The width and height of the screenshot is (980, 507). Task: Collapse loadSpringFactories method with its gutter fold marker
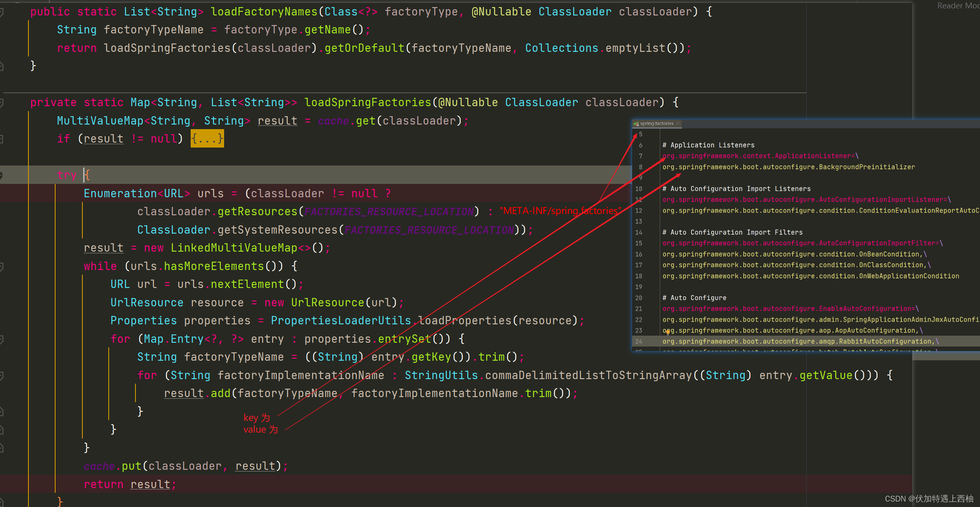[2, 103]
